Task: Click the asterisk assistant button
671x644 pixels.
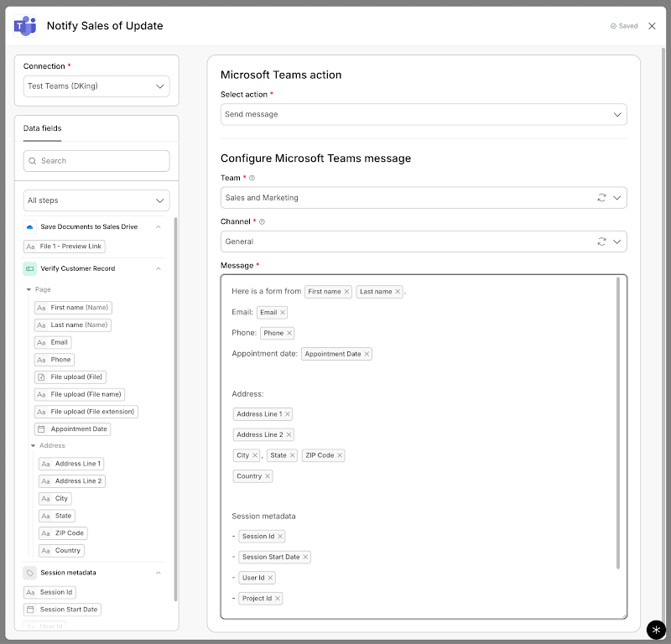Action: [x=656, y=630]
